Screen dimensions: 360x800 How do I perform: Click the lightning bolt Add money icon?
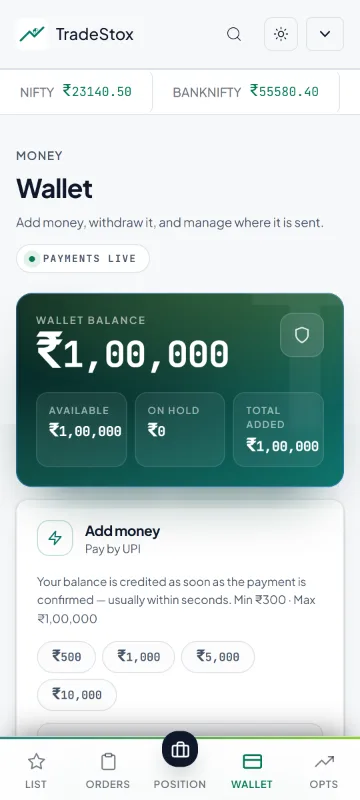(x=55, y=538)
